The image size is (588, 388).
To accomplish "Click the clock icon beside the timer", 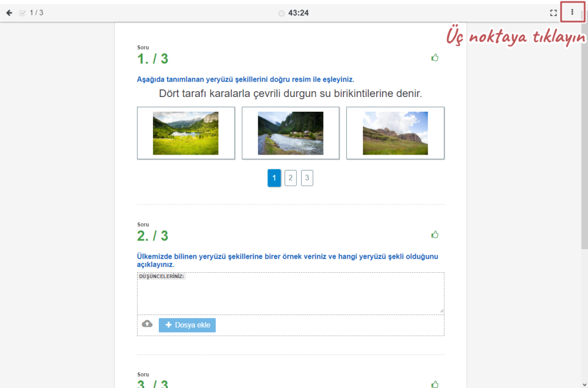I will tap(282, 13).
